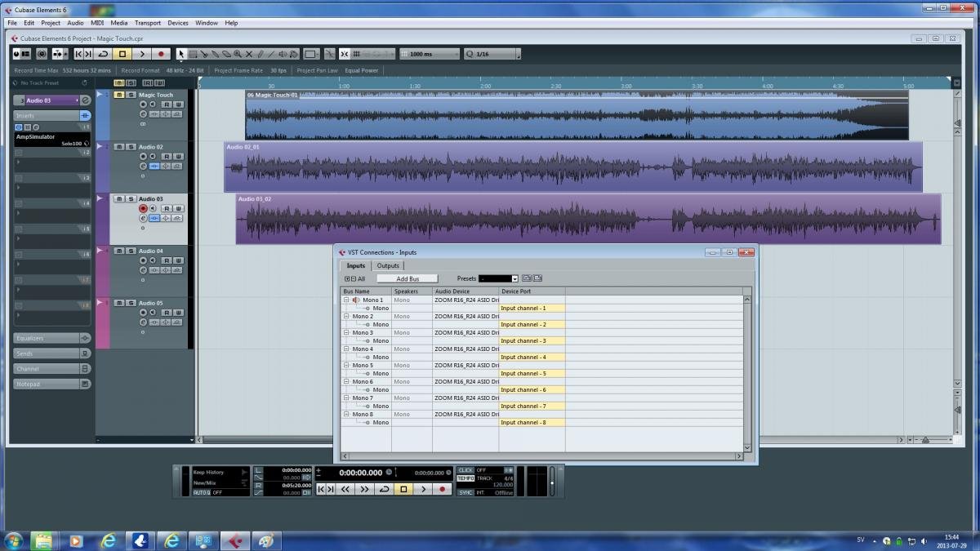Open the Devices menu
This screenshot has height=551, width=980.
click(x=178, y=23)
